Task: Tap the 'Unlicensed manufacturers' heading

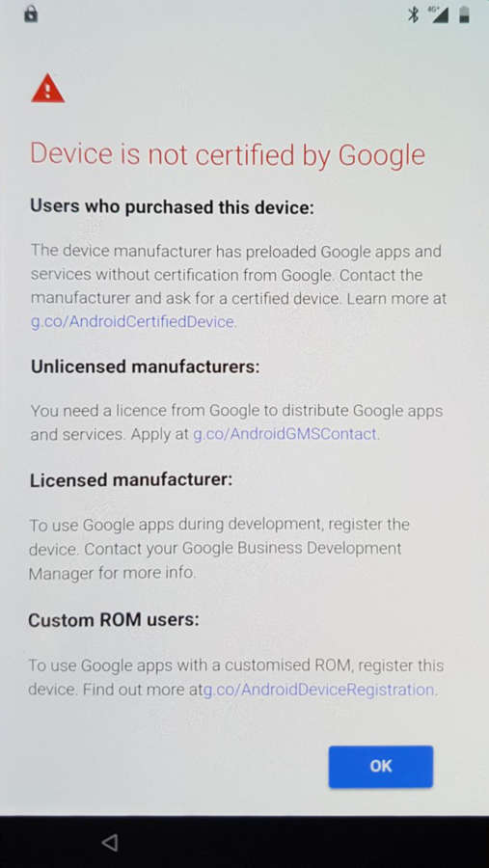Action: pos(145,366)
